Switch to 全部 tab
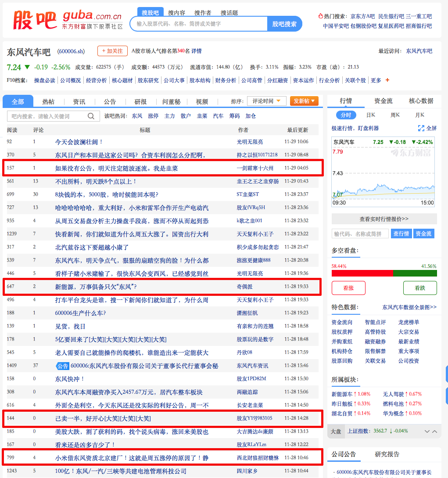Screen dimensions: 448x478 pos(18,101)
